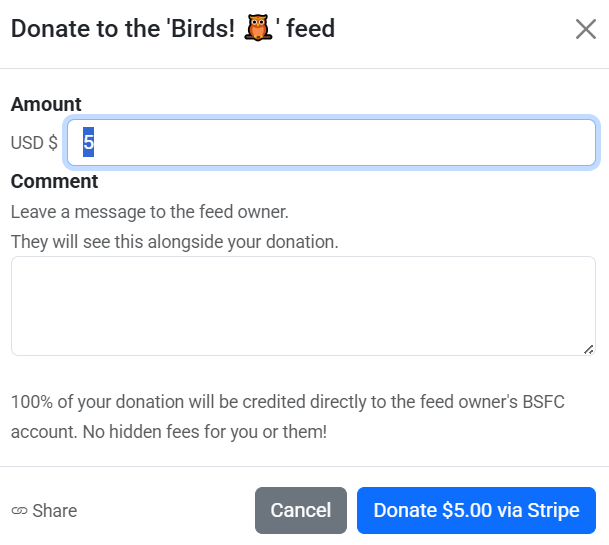
Task: Click 'They will see this alongside your donation'
Action: click(x=175, y=242)
